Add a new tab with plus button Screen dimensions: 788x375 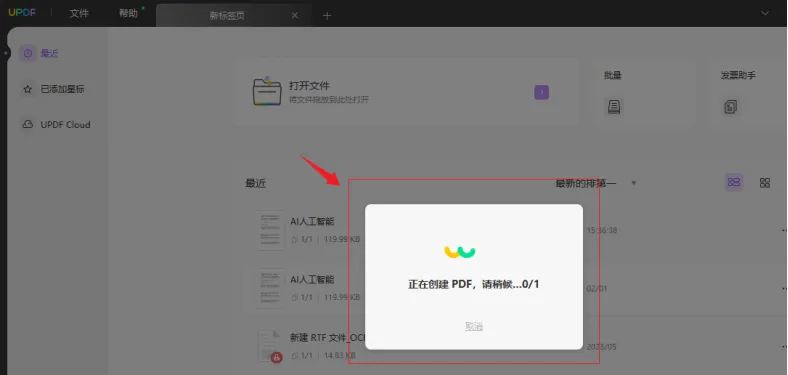pos(327,16)
